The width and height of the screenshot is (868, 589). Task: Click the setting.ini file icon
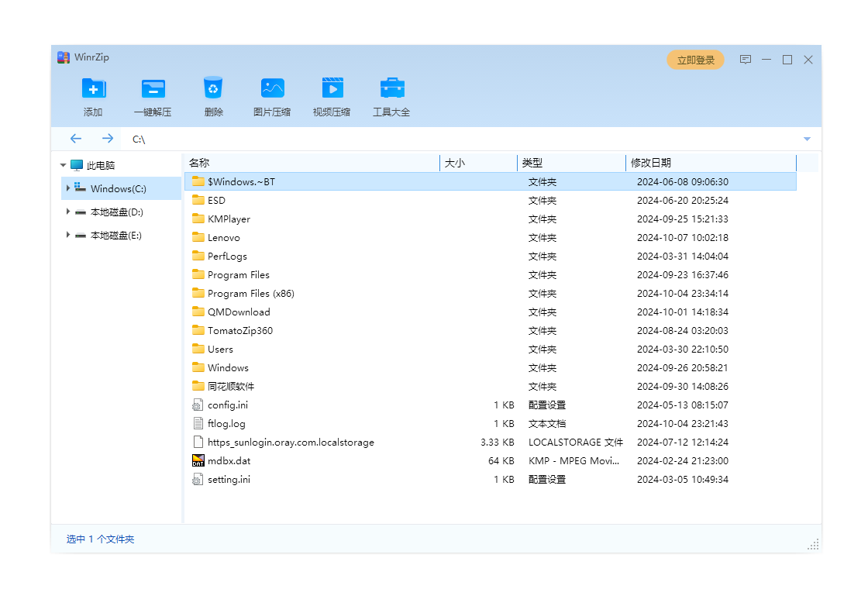(x=198, y=480)
